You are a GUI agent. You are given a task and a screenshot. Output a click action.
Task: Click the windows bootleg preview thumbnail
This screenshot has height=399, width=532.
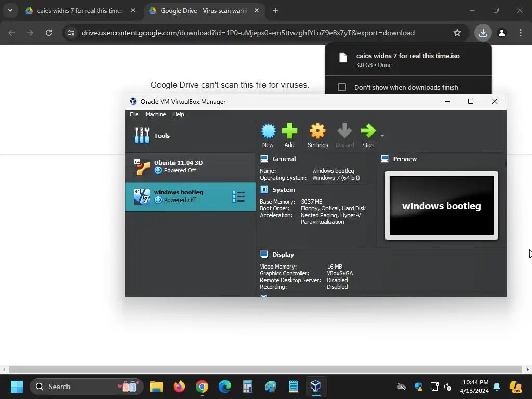click(442, 206)
